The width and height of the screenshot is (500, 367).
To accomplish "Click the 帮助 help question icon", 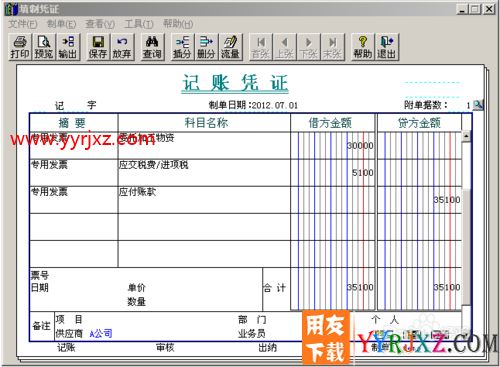I will pos(363,47).
